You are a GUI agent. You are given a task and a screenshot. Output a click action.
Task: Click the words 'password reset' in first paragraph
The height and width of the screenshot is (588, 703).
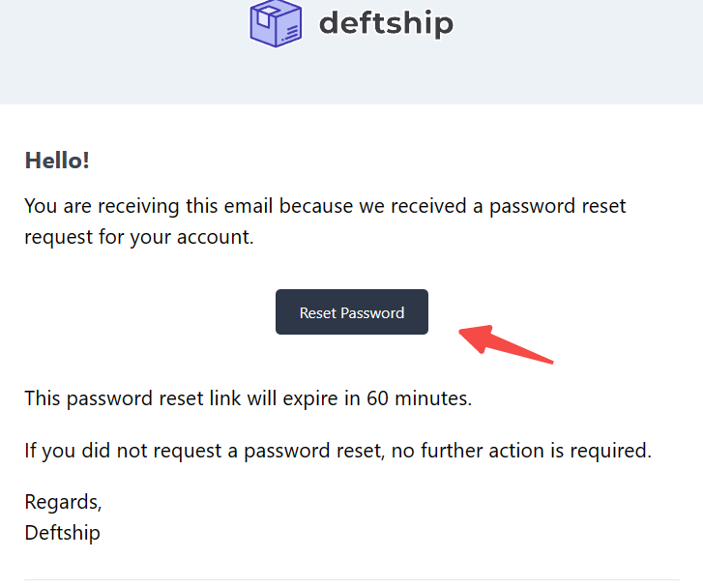pos(557,207)
